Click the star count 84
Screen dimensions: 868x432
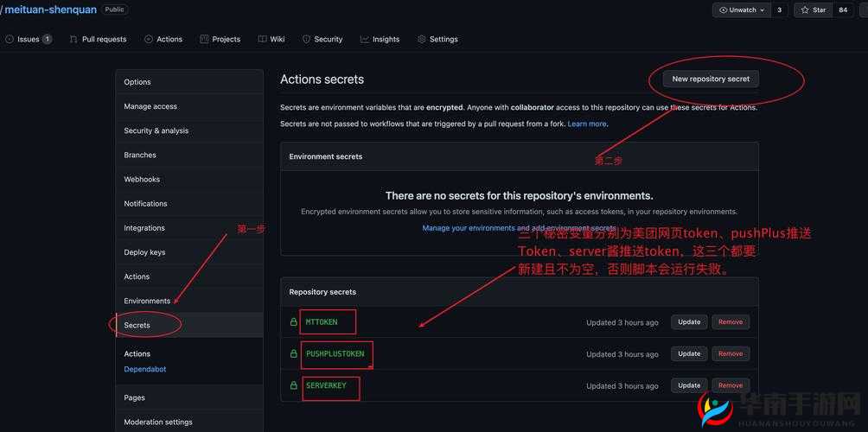pos(843,10)
